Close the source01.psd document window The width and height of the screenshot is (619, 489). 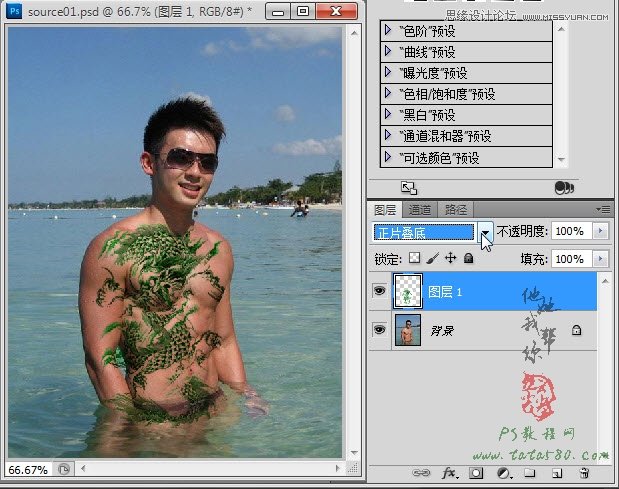pos(336,11)
